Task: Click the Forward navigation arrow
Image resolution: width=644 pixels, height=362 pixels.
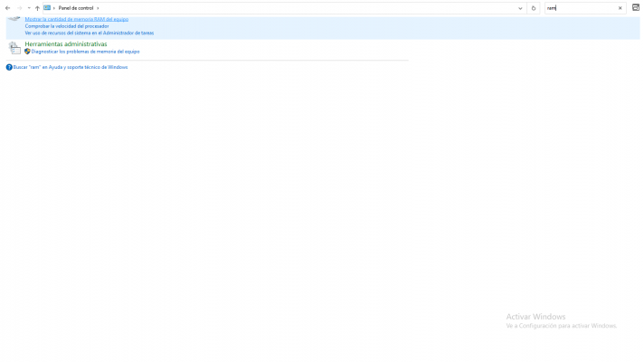Action: [x=19, y=8]
